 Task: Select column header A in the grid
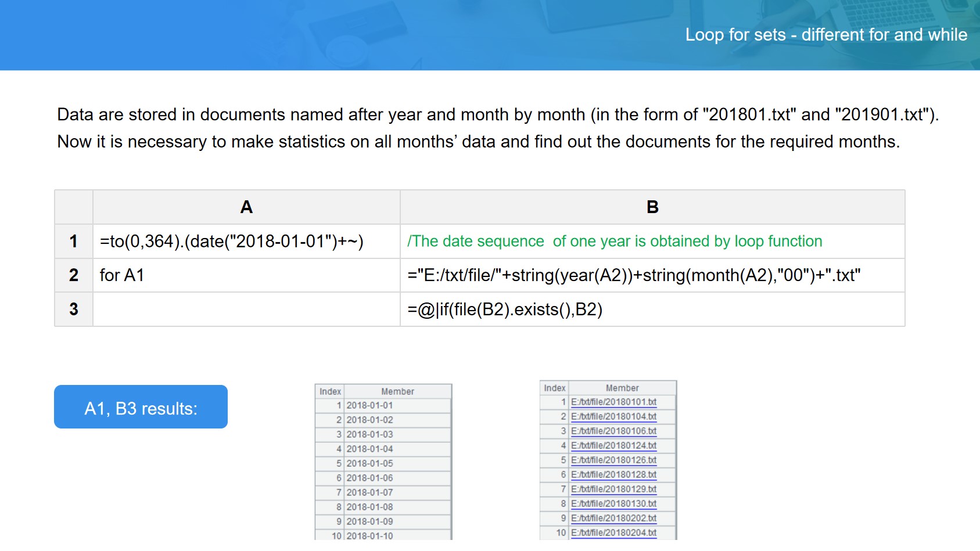tap(246, 207)
